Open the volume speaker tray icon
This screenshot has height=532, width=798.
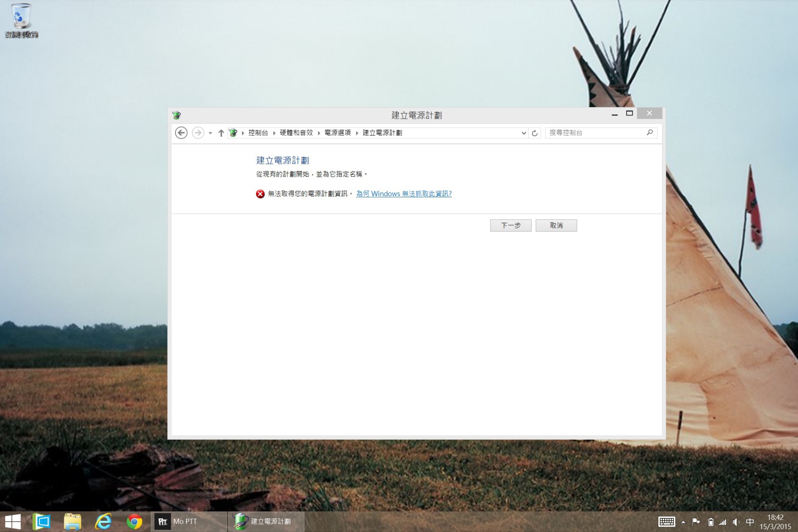736,522
